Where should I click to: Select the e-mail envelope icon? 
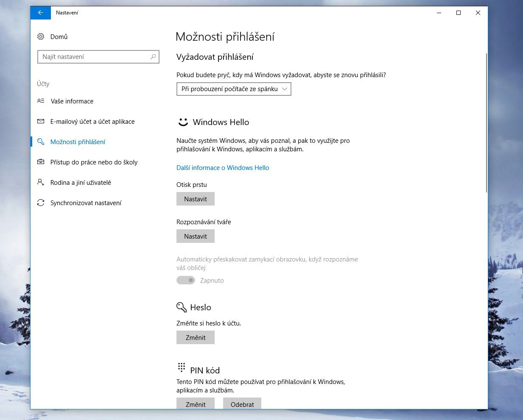coord(41,121)
